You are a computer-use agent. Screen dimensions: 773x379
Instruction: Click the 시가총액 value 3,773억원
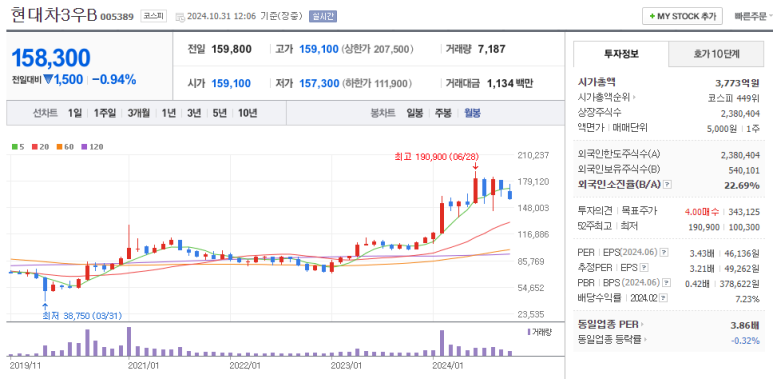click(737, 82)
